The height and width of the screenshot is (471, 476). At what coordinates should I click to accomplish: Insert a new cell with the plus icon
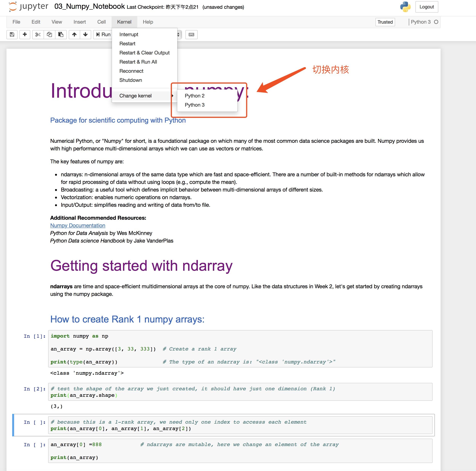25,34
